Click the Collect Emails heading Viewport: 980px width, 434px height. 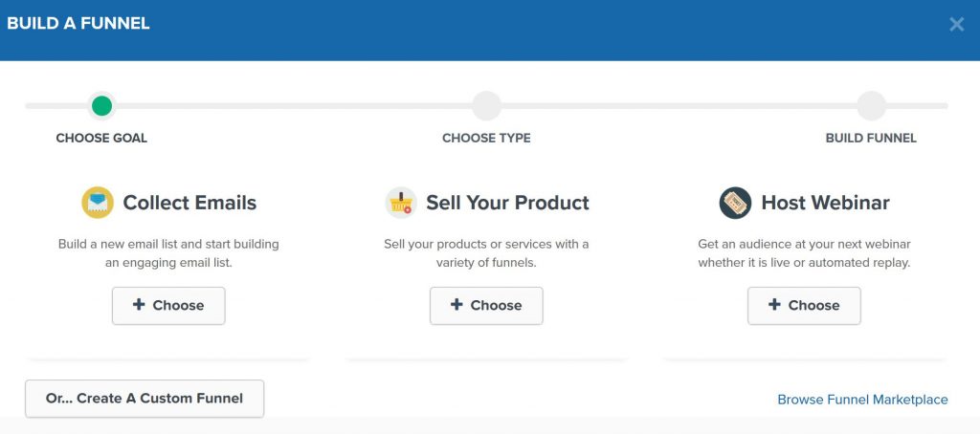[189, 203]
